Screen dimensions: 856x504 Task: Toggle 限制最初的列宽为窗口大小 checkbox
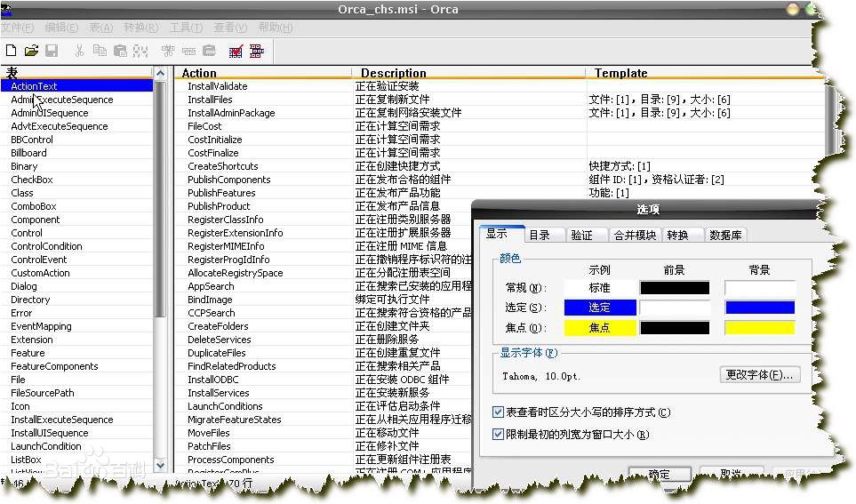click(x=497, y=434)
